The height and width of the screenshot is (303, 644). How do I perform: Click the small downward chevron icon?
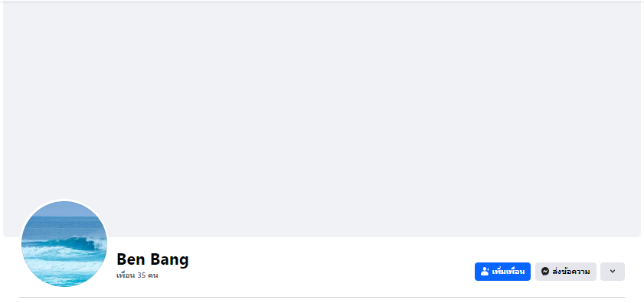point(613,272)
